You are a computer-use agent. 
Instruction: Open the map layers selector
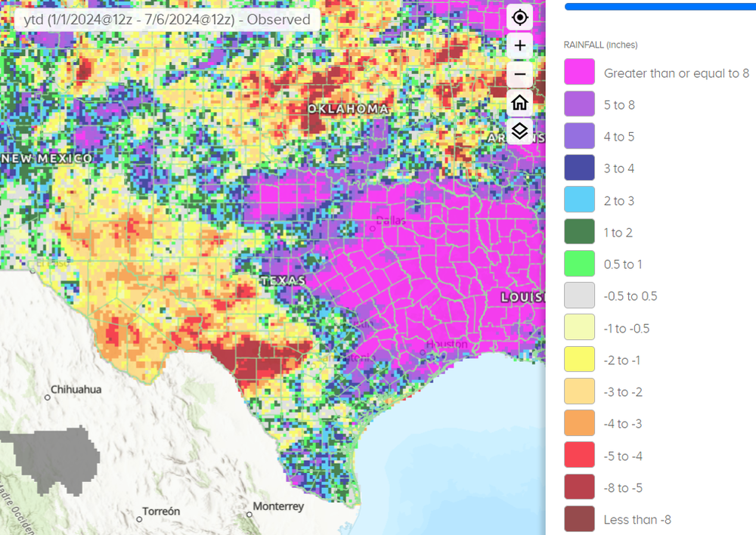[x=520, y=131]
